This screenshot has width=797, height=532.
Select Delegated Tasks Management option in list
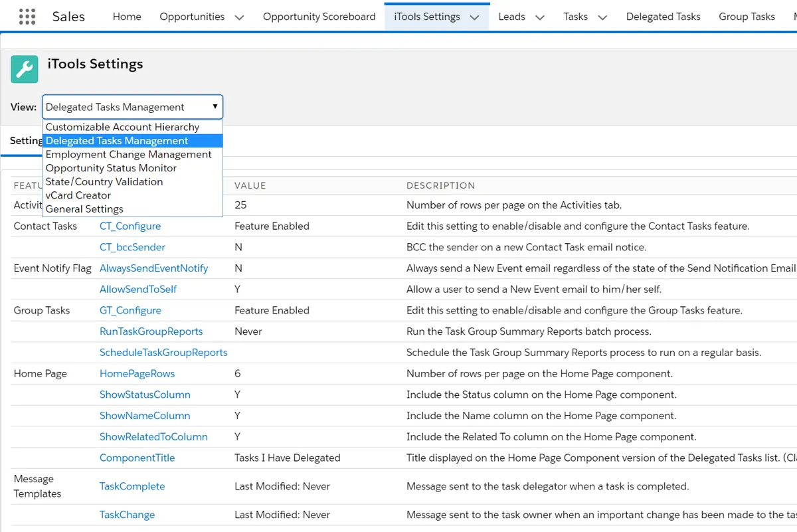coord(133,141)
